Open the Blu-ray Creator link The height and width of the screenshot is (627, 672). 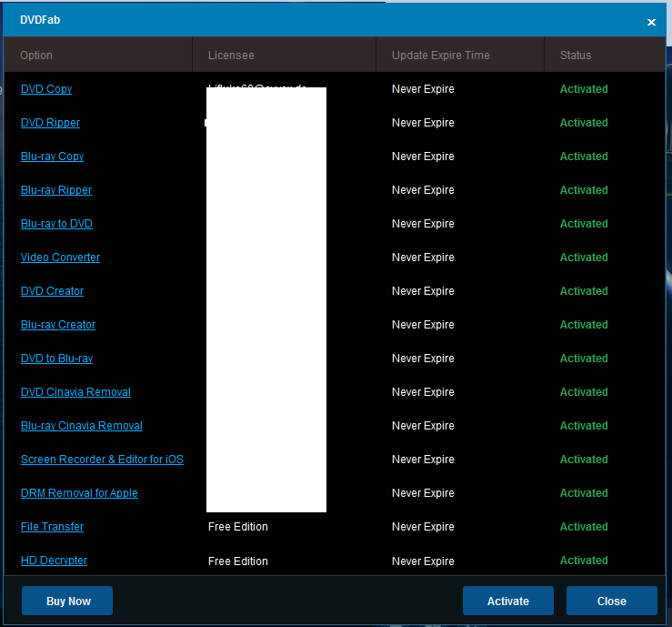click(x=58, y=325)
